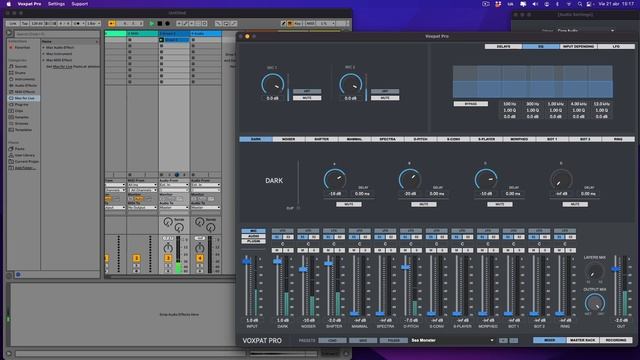Expand Max Instrument folder
640x360 pixels.
pos(43,53)
